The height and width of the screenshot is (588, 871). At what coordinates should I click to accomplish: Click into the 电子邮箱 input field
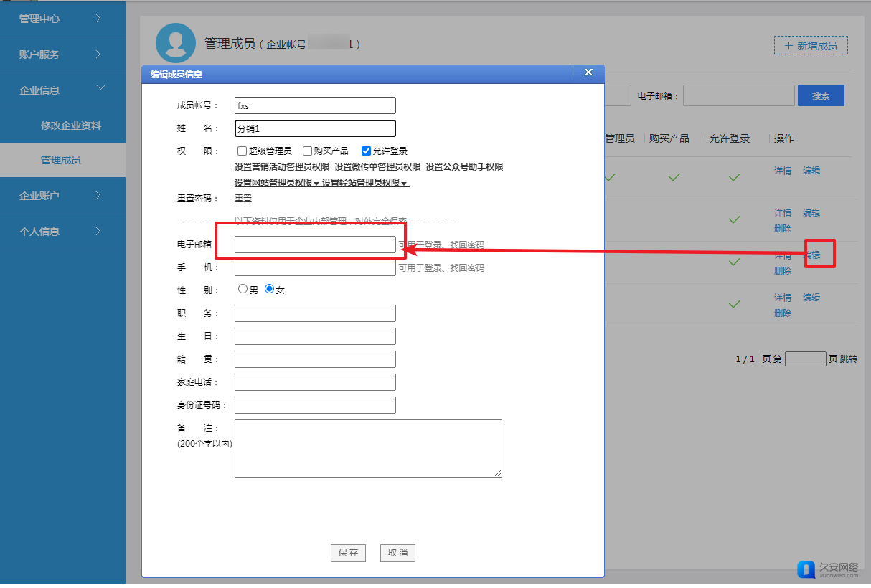[315, 245]
